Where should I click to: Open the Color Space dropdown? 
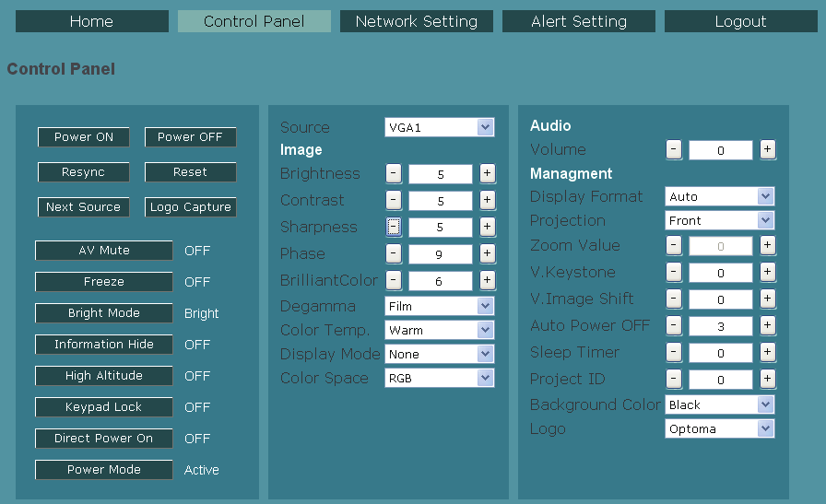tap(440, 378)
